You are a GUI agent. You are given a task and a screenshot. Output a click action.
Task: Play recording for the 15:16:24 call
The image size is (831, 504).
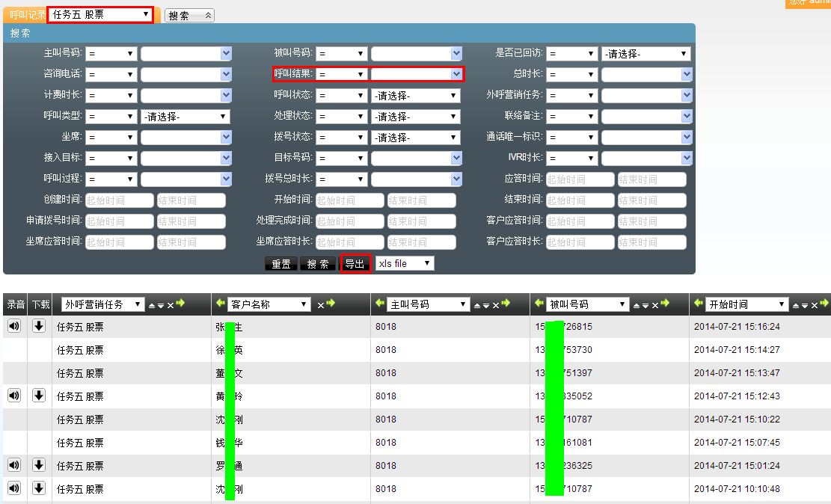(x=14, y=326)
